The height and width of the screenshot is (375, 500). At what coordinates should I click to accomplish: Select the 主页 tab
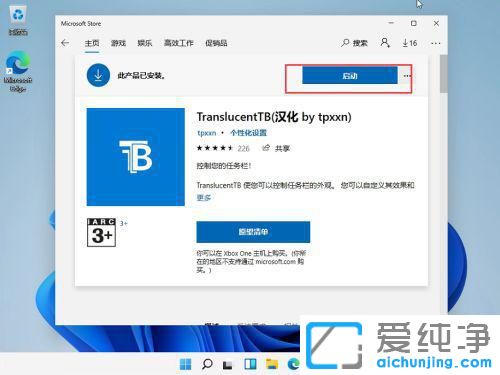click(x=92, y=43)
